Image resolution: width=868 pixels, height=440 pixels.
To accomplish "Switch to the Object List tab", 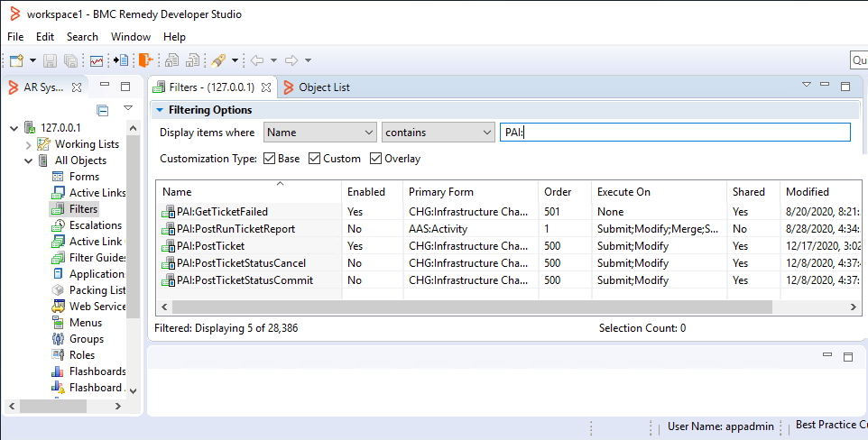I will [316, 87].
